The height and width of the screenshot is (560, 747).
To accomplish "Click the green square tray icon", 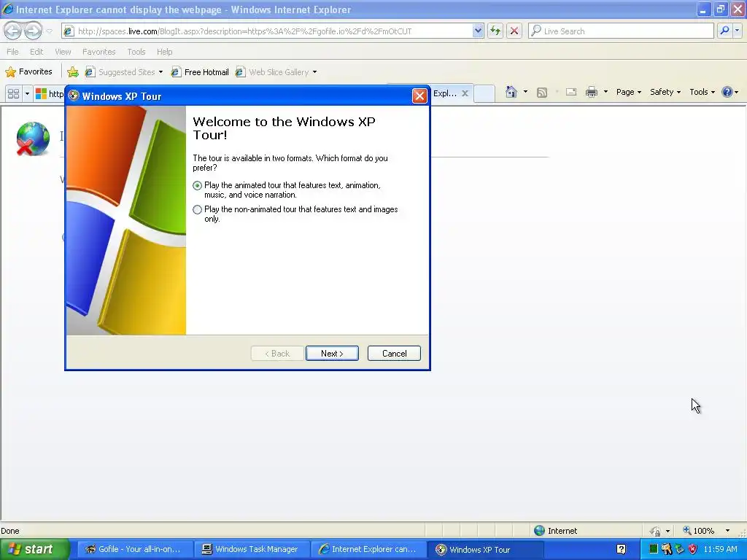I will coord(654,549).
